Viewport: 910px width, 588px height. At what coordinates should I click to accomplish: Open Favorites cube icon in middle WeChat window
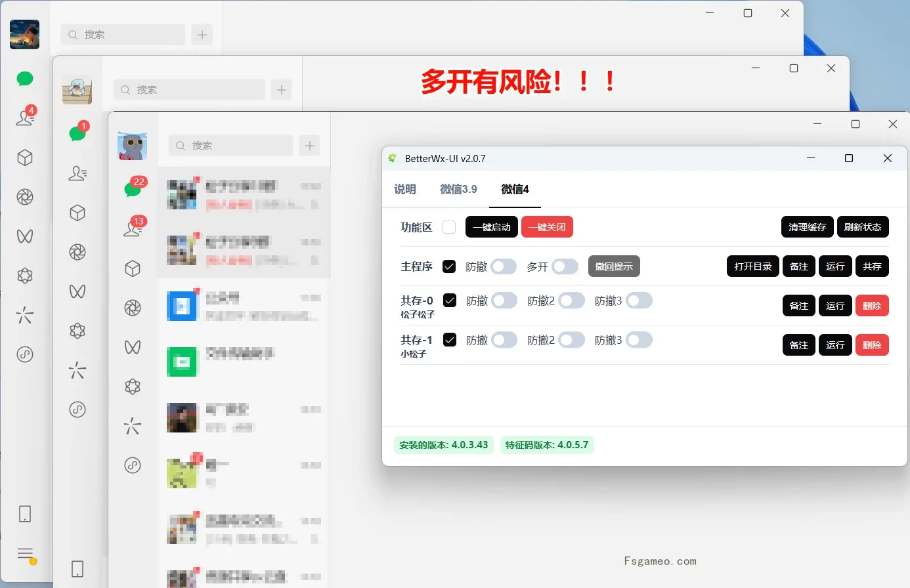tap(77, 213)
